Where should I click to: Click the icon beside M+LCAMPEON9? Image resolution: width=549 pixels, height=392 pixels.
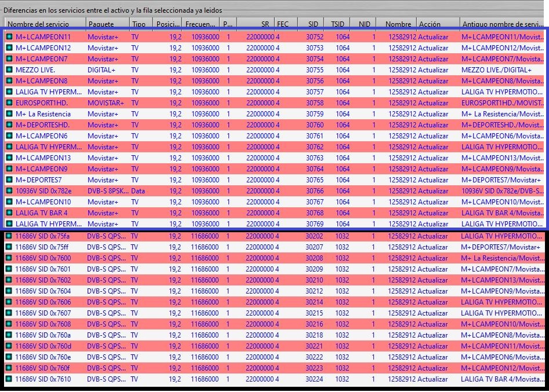coord(9,169)
